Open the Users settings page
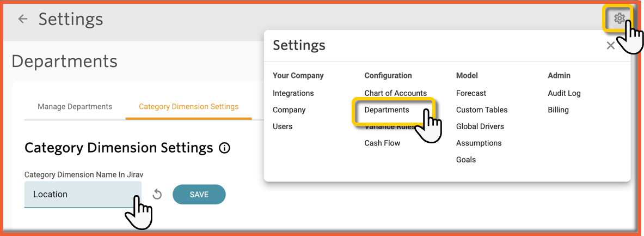644x236 pixels. pos(283,126)
